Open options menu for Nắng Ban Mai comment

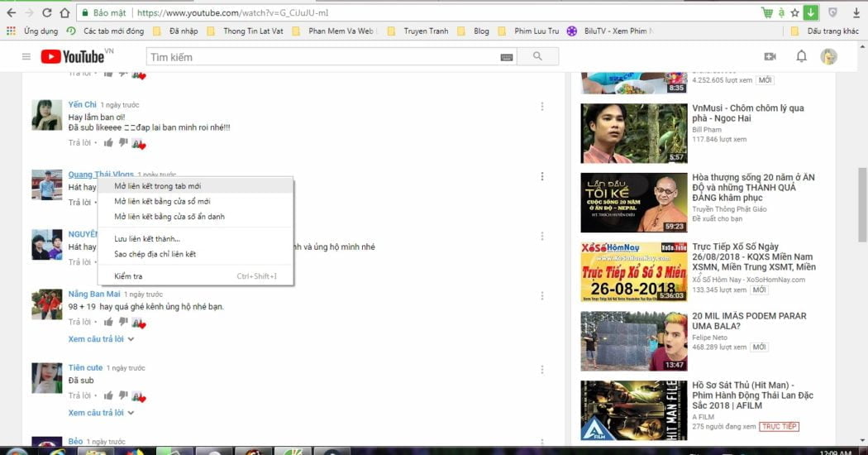pyautogui.click(x=542, y=296)
